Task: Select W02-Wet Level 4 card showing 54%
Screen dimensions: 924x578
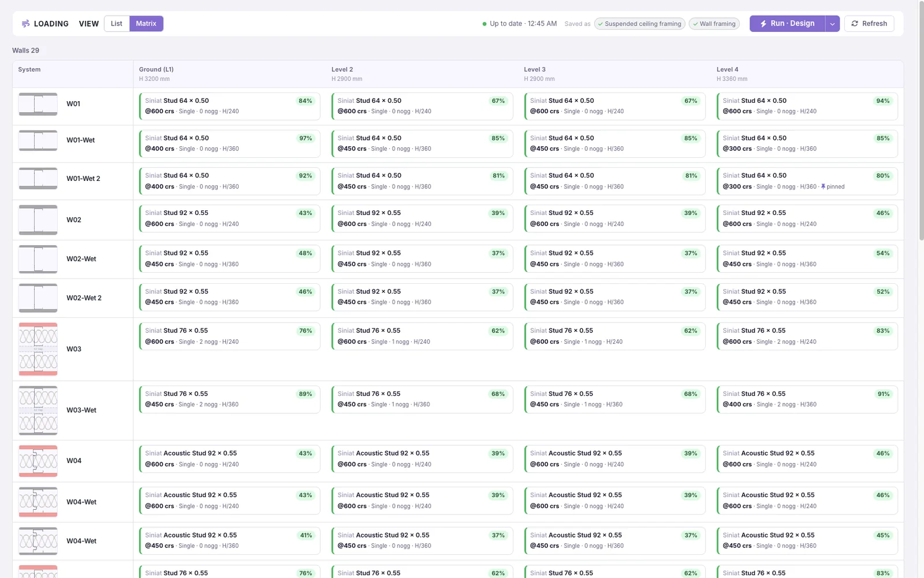Action: (x=807, y=258)
